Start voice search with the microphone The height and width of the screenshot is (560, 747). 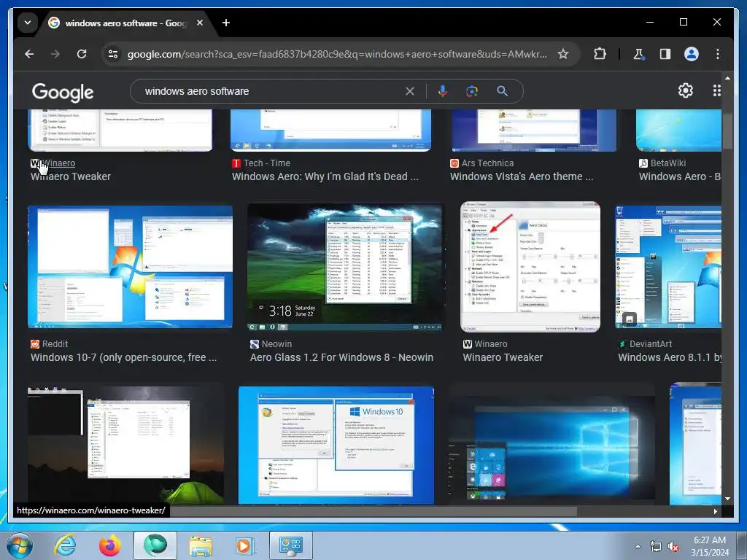point(443,91)
